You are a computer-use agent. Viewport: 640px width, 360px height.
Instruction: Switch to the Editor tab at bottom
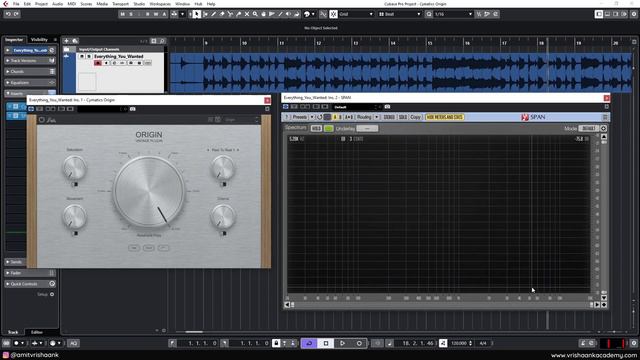tap(37, 332)
